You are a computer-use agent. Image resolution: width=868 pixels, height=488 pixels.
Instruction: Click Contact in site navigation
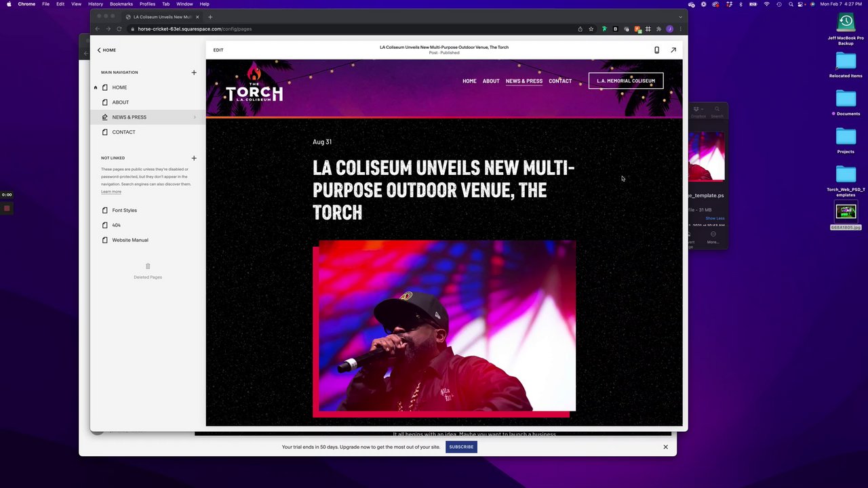560,81
